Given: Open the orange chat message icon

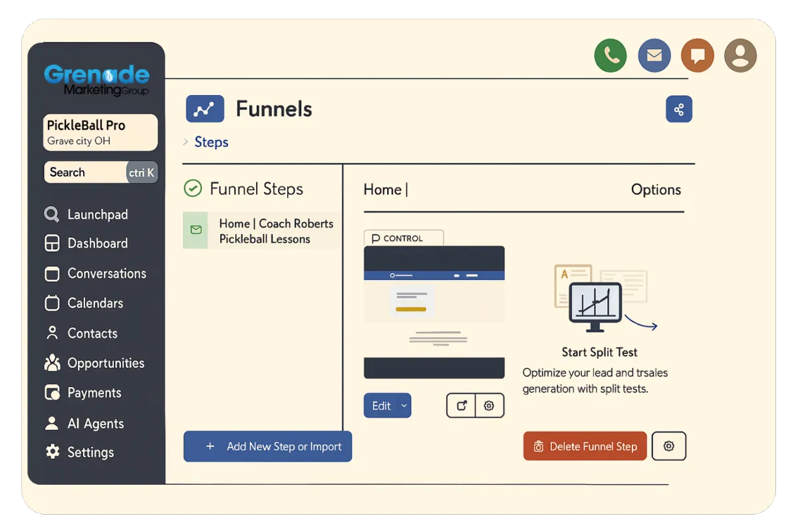Looking at the screenshot, I should coord(698,55).
